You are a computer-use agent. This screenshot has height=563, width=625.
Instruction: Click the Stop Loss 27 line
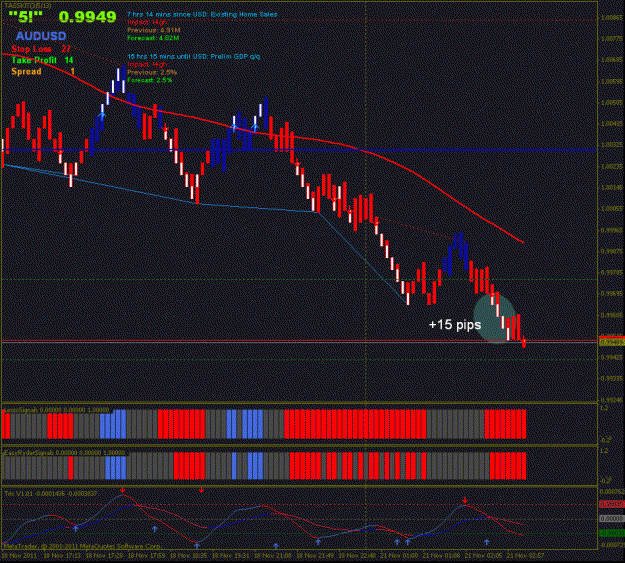(x=41, y=49)
